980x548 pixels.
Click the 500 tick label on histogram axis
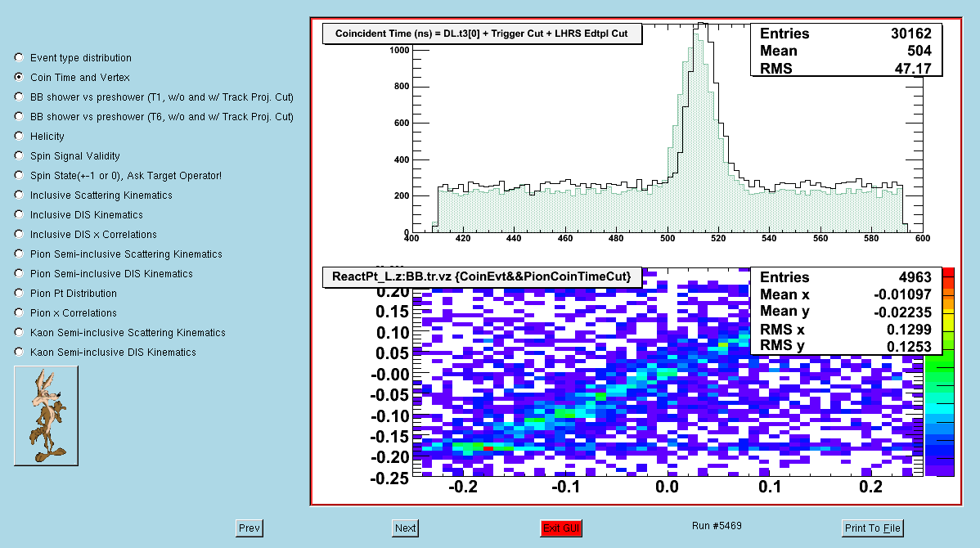(668, 238)
